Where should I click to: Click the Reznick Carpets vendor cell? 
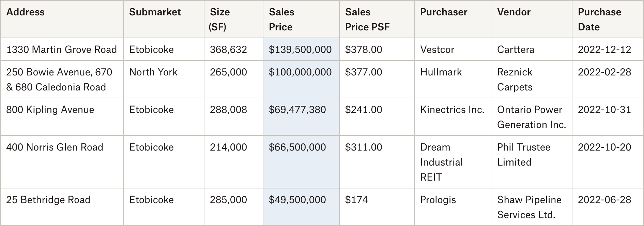532,79
